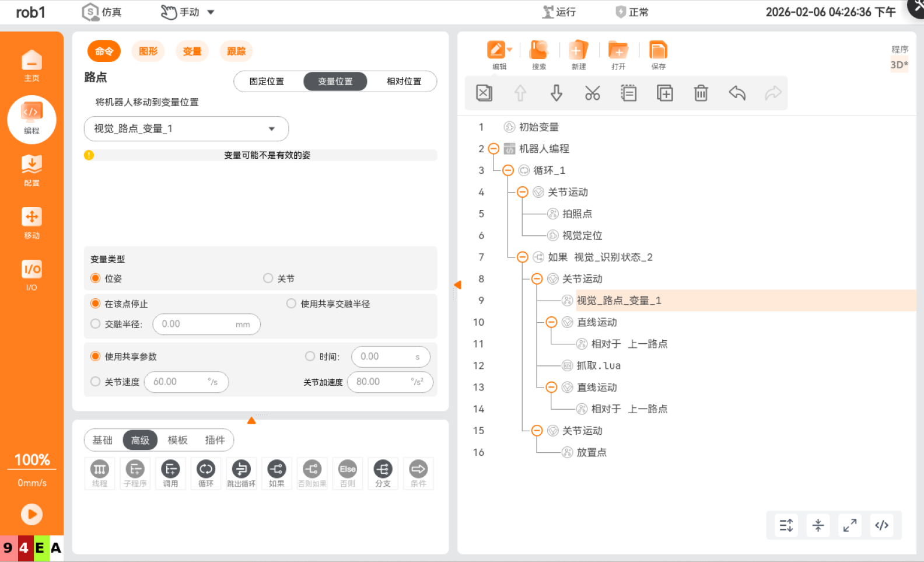Open the 手动 mode dropdown arrow

click(211, 12)
